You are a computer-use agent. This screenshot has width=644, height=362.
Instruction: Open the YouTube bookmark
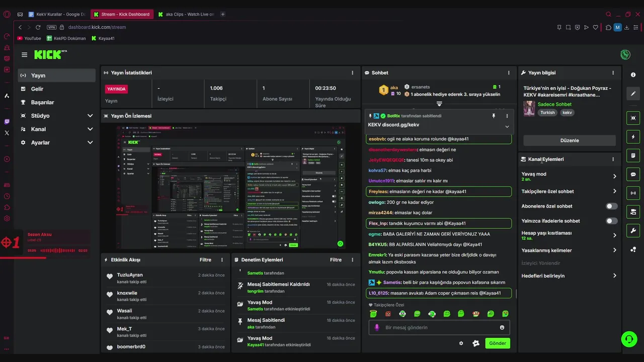[x=29, y=38]
